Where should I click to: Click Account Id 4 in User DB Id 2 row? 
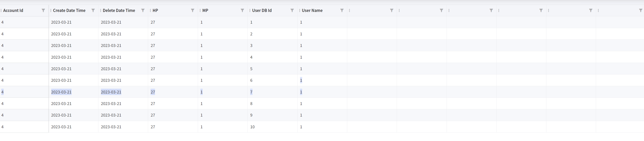click(2, 34)
